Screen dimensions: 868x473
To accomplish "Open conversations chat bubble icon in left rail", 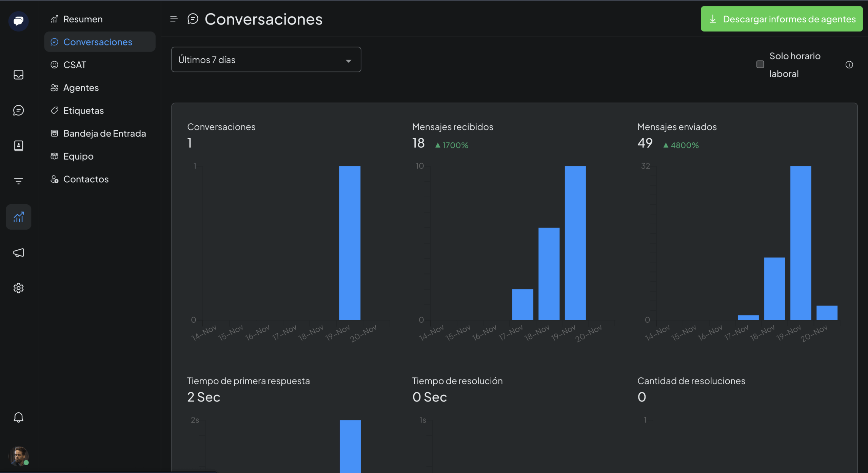I will (18, 110).
